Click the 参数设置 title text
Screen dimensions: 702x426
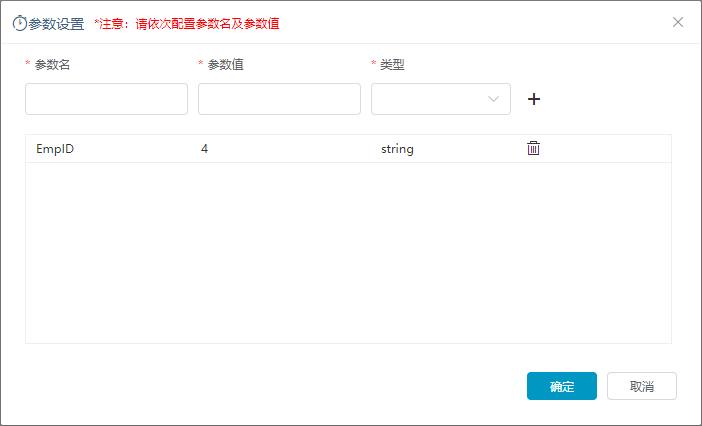56,24
